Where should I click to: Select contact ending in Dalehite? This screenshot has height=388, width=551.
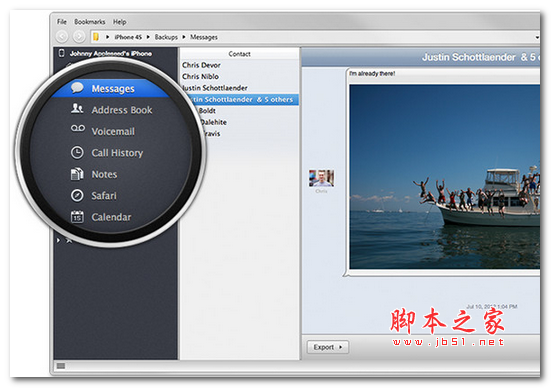(213, 122)
